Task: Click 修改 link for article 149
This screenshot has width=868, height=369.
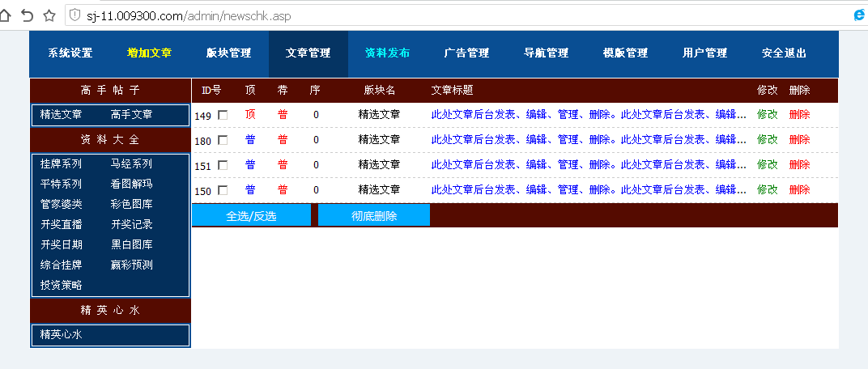Action: click(x=768, y=115)
